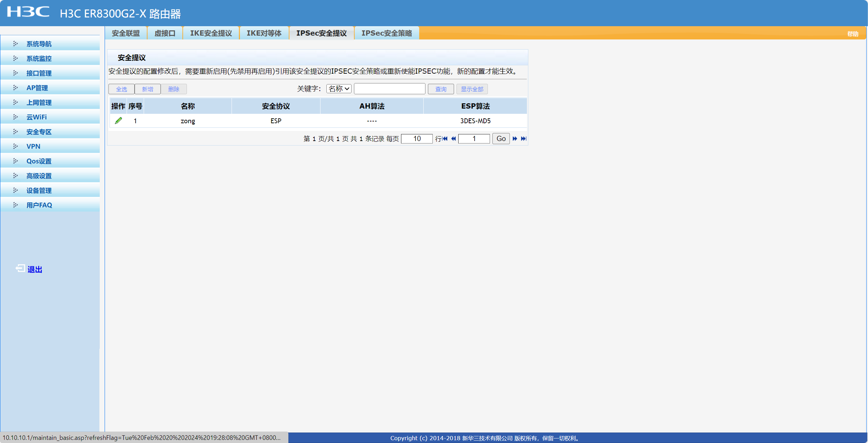Switch to the 虚接口 tab
This screenshot has height=443, width=868.
pyautogui.click(x=165, y=33)
